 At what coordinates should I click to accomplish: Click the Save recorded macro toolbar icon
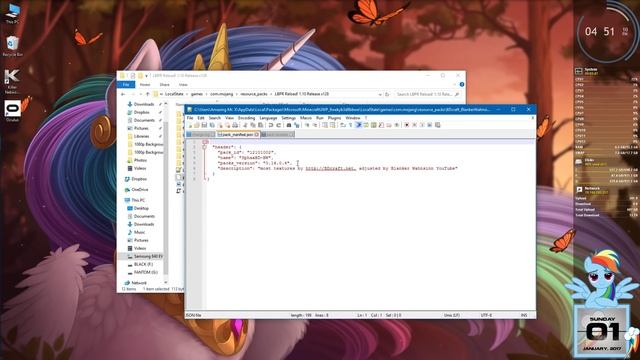coord(438,125)
